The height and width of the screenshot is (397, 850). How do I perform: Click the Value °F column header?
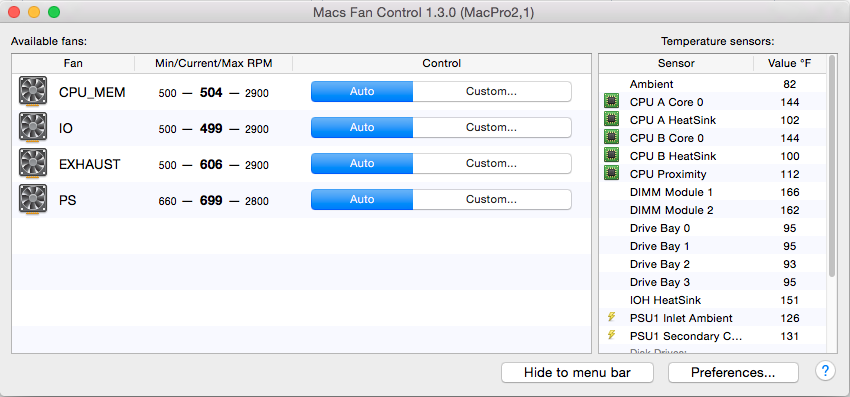point(789,63)
